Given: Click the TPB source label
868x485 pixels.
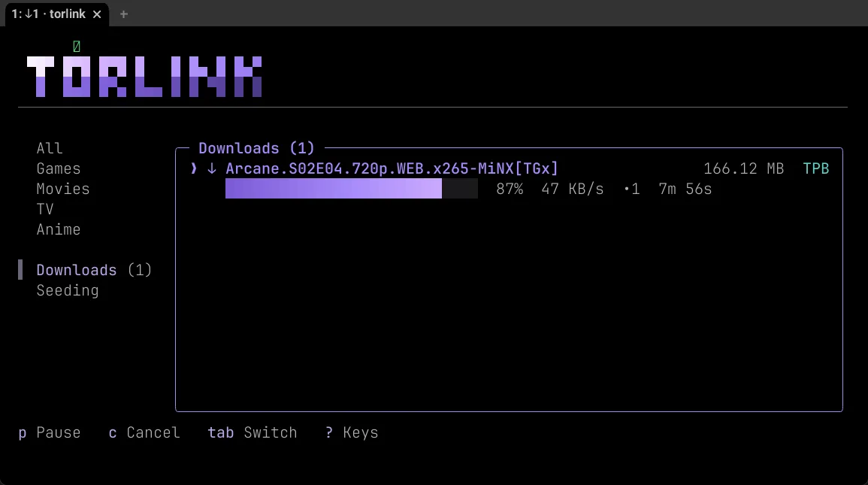Looking at the screenshot, I should point(816,168).
